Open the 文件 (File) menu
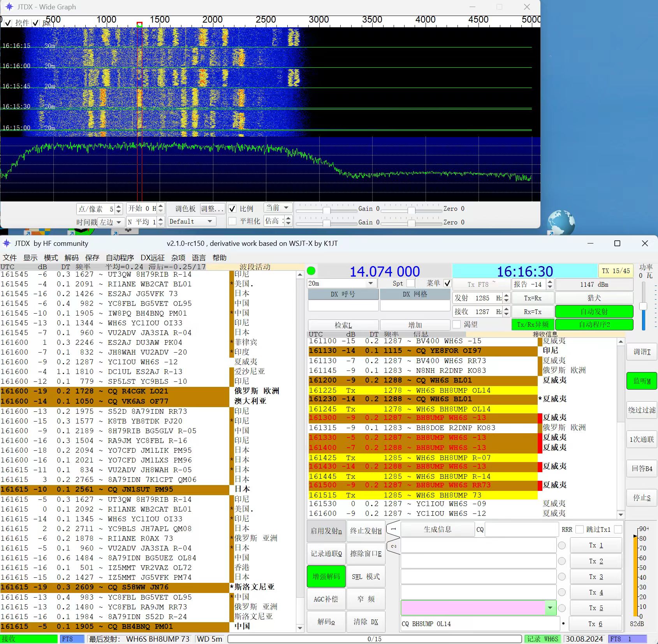The height and width of the screenshot is (644, 658). (x=10, y=258)
